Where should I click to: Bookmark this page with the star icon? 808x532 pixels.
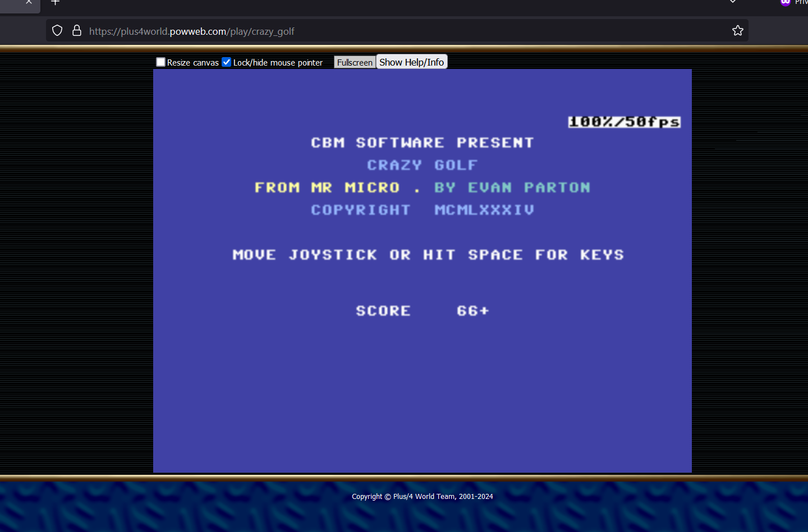point(738,31)
